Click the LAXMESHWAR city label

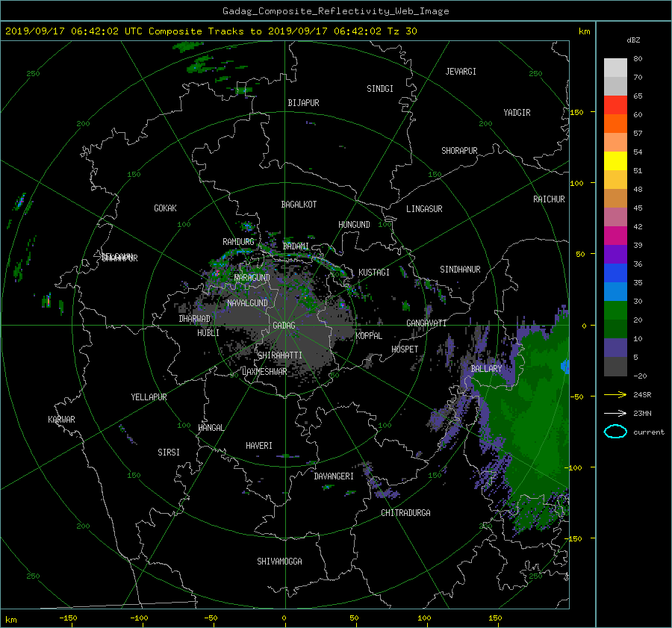point(264,372)
